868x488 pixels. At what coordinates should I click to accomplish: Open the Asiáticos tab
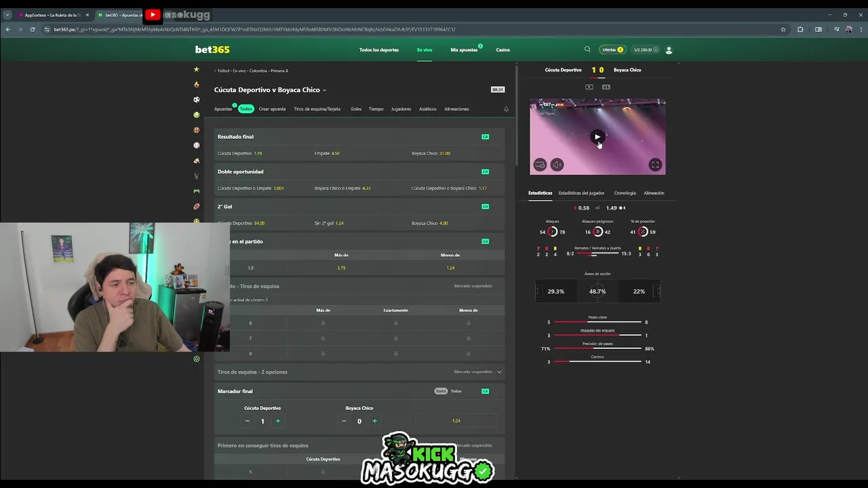(x=428, y=109)
